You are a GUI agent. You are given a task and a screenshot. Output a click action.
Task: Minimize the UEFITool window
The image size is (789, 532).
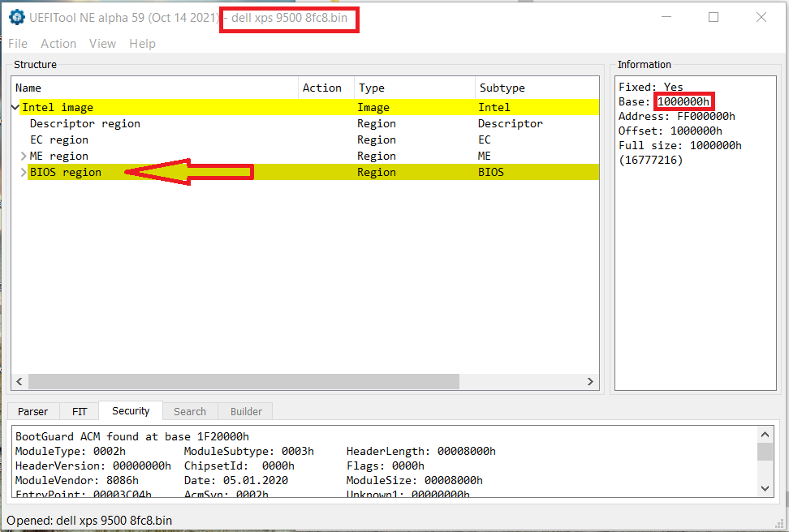point(666,17)
